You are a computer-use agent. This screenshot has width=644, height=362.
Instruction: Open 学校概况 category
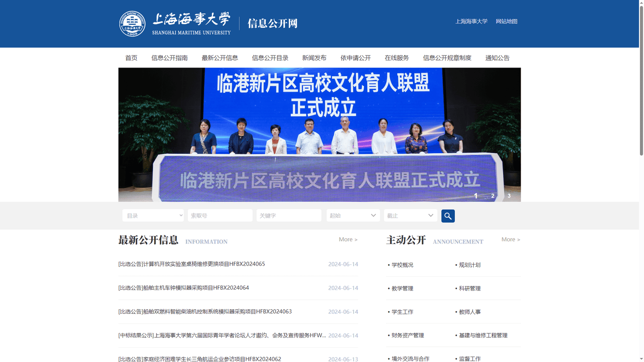point(402,265)
